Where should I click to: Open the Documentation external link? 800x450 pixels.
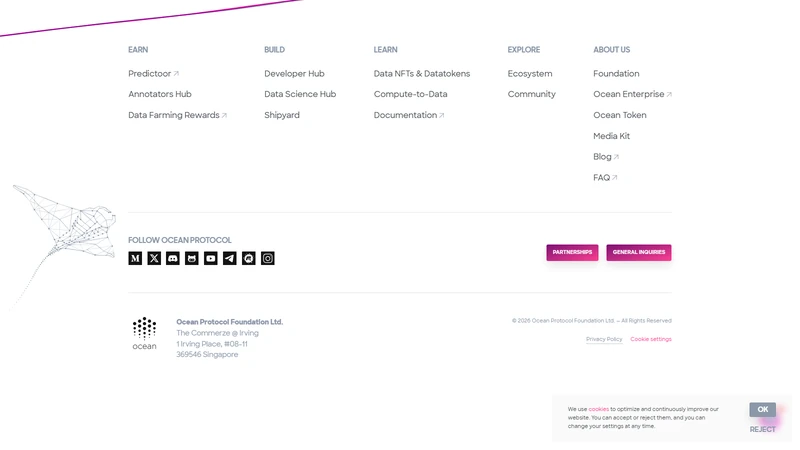point(409,115)
